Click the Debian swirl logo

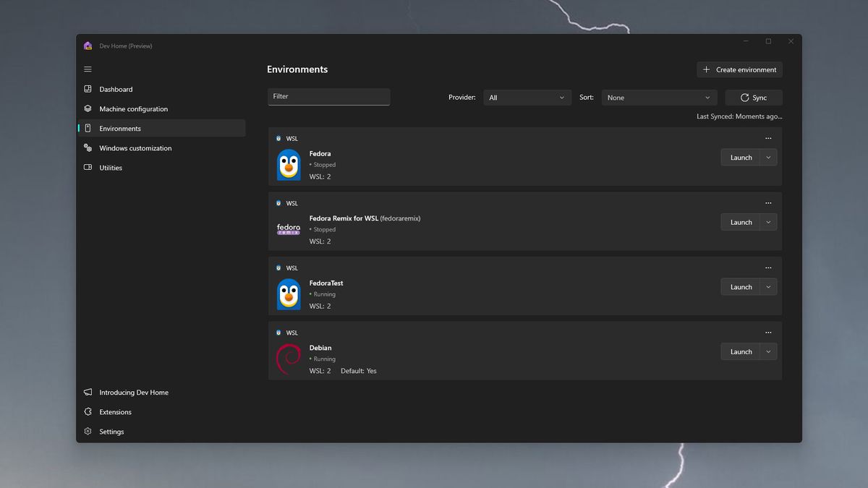(x=288, y=359)
